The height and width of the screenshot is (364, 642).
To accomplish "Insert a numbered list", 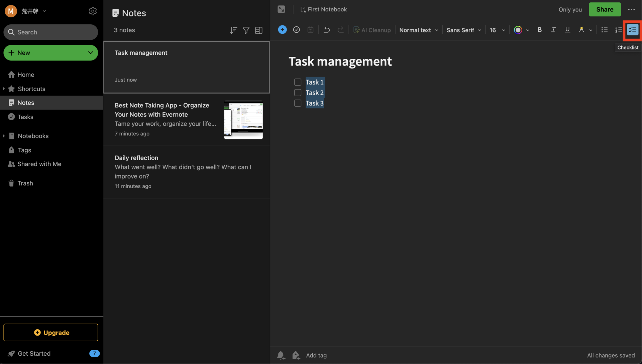I will click(x=619, y=30).
